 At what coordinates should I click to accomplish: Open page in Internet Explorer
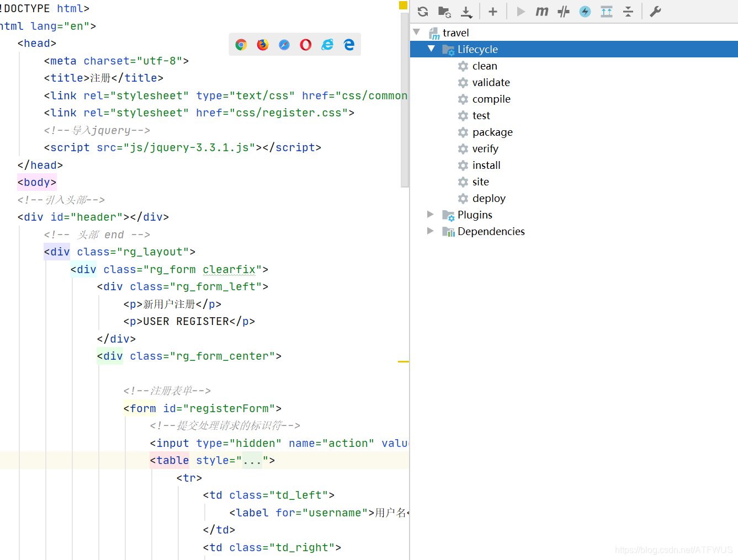(327, 45)
